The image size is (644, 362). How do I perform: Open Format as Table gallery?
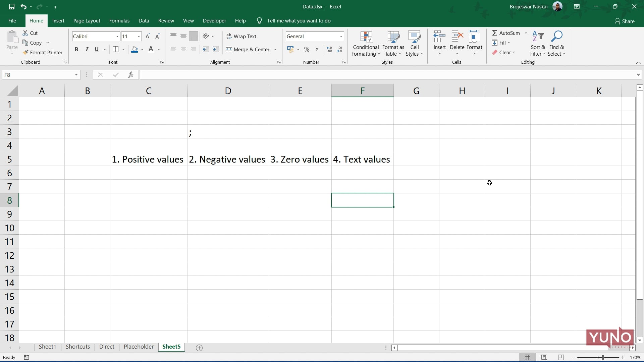(393, 44)
